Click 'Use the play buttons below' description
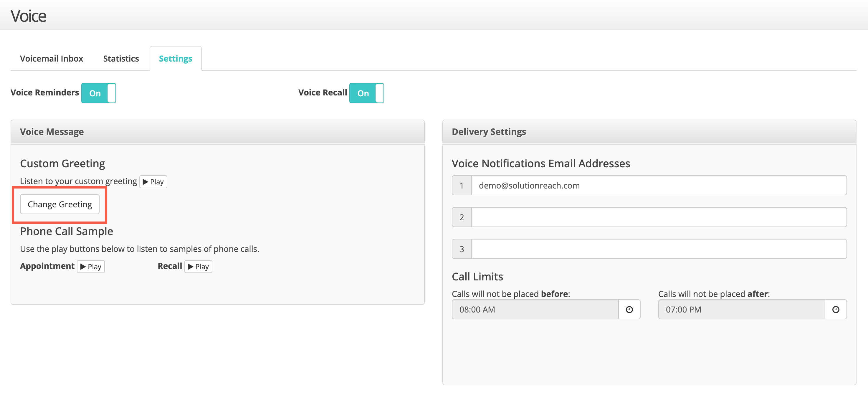 (140, 249)
